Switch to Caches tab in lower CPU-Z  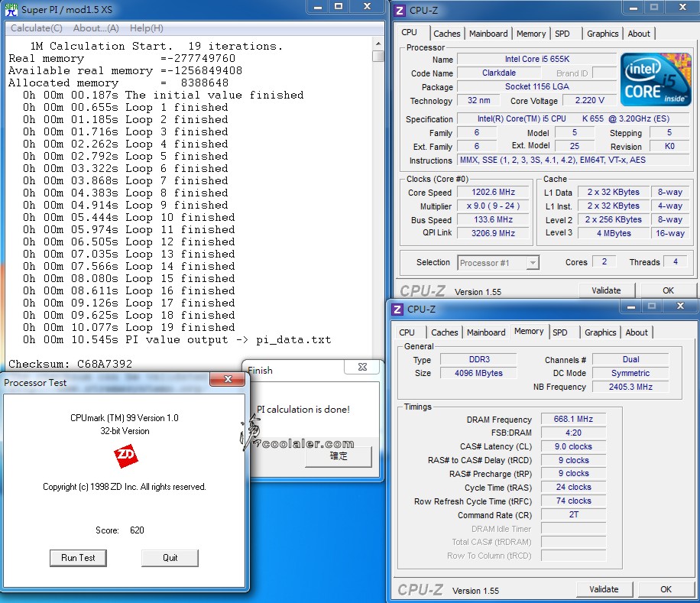pos(444,332)
